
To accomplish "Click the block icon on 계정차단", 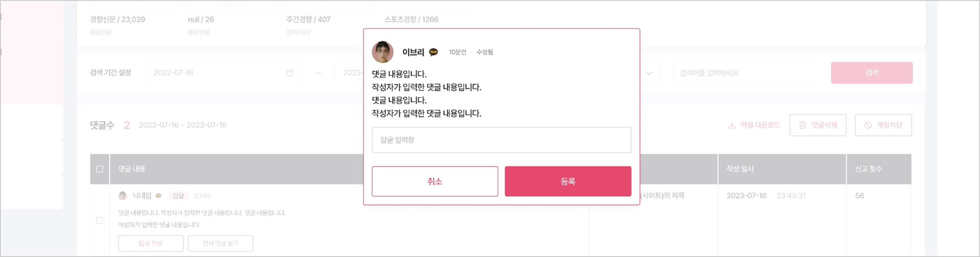I will pyautogui.click(x=868, y=125).
